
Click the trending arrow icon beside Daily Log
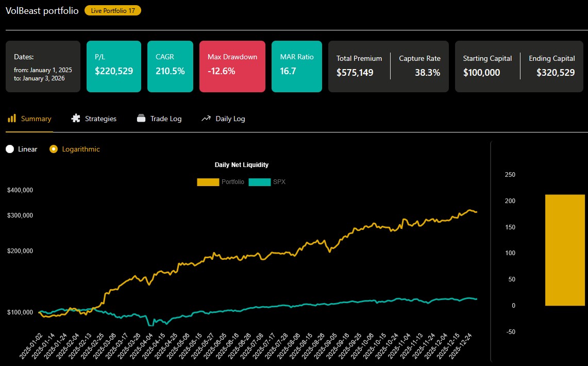click(205, 118)
